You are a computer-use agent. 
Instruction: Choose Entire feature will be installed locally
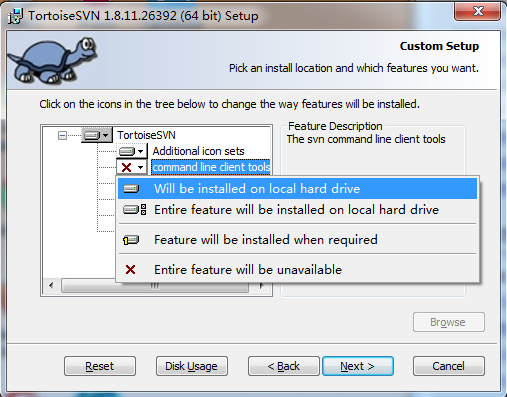[x=297, y=210]
